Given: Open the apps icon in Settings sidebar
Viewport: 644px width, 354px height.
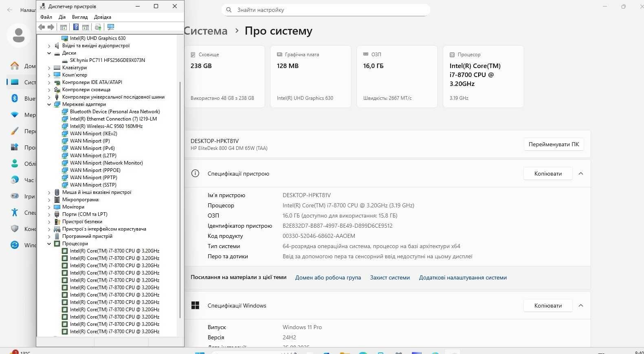Looking at the screenshot, I should coord(15,147).
